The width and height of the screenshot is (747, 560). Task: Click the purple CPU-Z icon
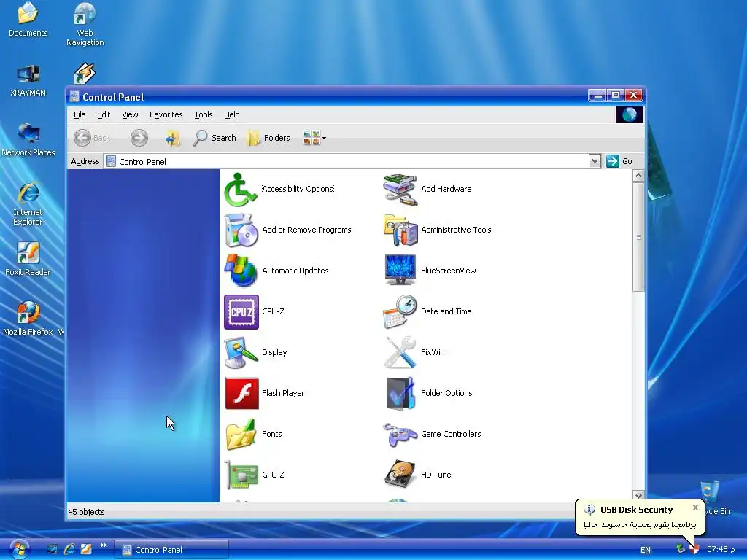click(241, 312)
